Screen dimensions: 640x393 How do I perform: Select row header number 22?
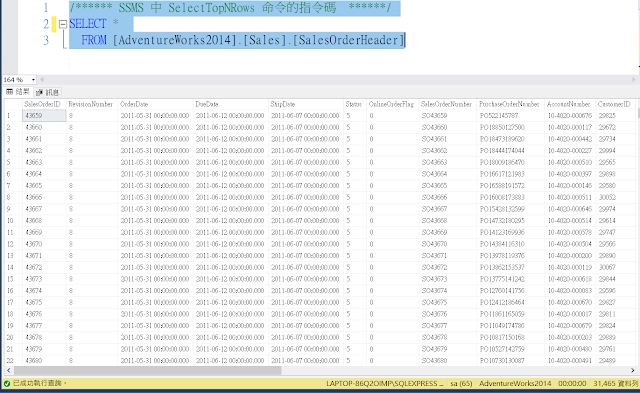coord(13,361)
